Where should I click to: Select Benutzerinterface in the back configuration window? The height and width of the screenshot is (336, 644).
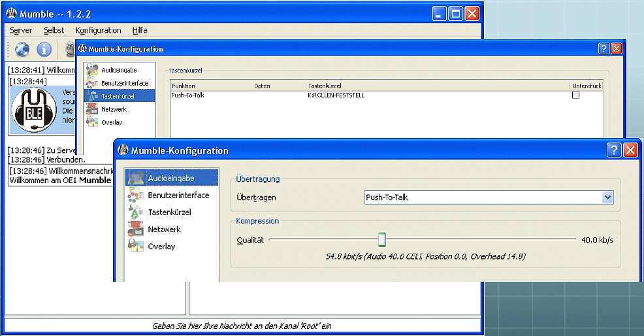point(120,83)
